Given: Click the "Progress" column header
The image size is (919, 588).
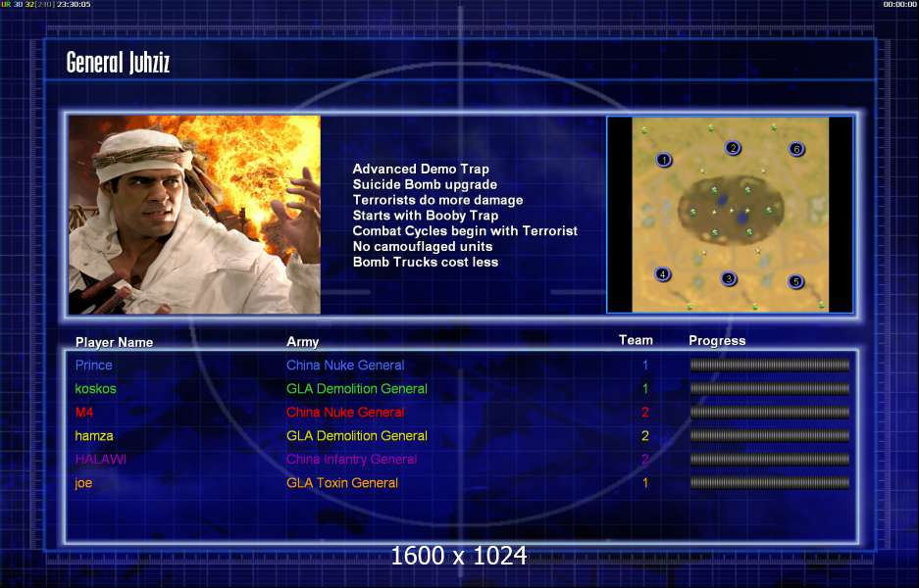Looking at the screenshot, I should pos(717,341).
